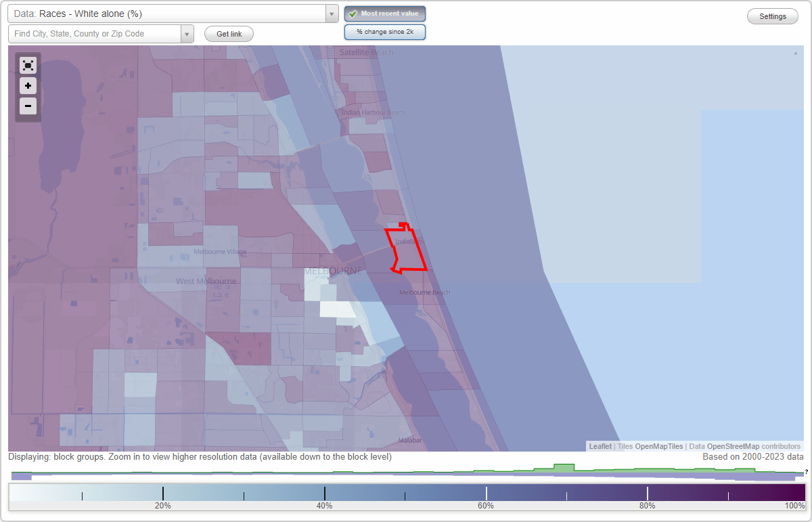Open the Find City dropdown arrow
Screen dimensions: 812x522
tap(187, 33)
